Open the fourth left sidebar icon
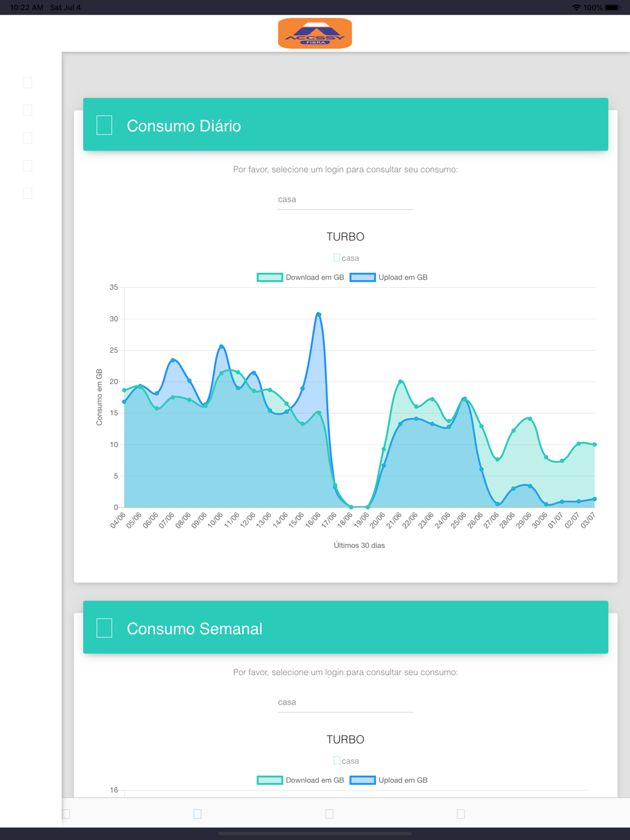This screenshot has height=840, width=630. (28, 166)
